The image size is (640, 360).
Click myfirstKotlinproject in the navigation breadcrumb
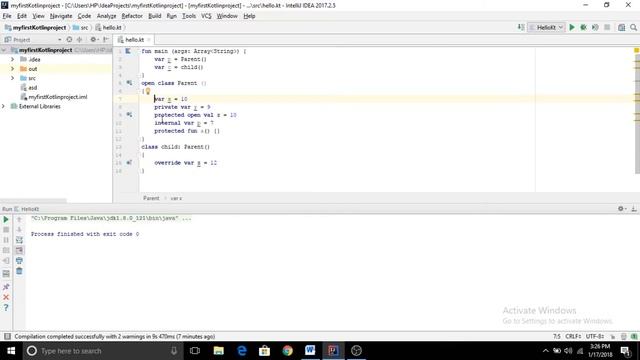point(36,27)
